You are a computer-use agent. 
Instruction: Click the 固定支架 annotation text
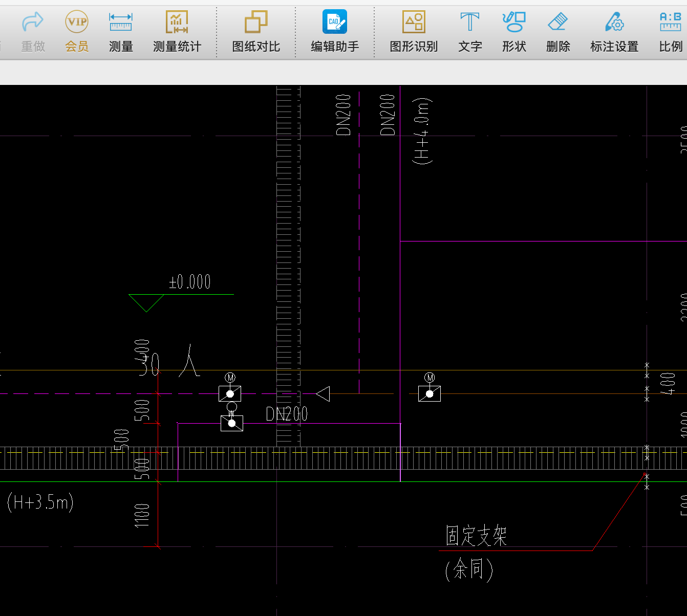click(476, 536)
